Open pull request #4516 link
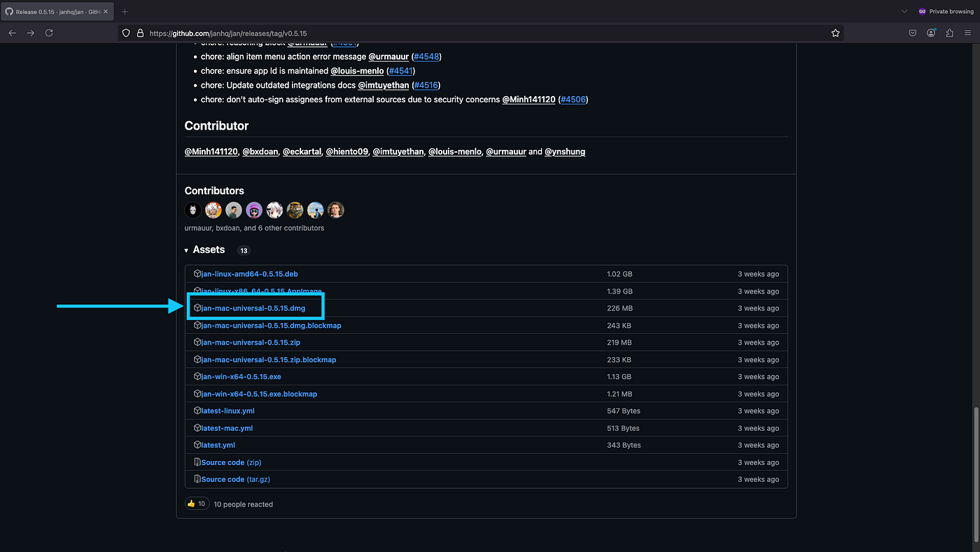The height and width of the screenshot is (552, 980). point(426,85)
